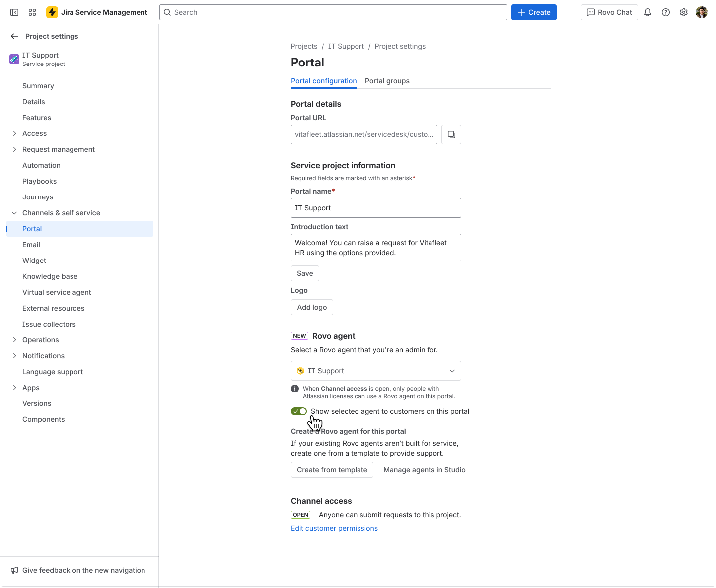
Task: Open the settings gear icon
Action: click(684, 12)
